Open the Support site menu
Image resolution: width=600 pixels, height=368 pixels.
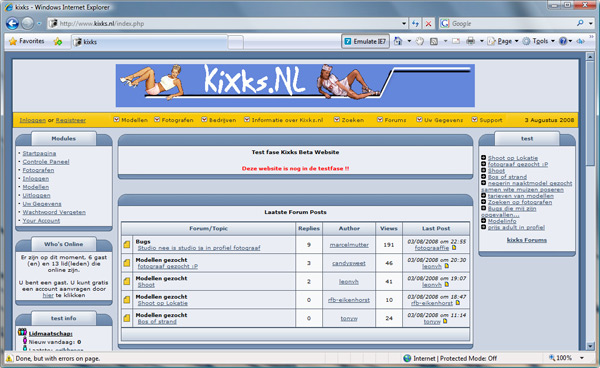coord(487,120)
